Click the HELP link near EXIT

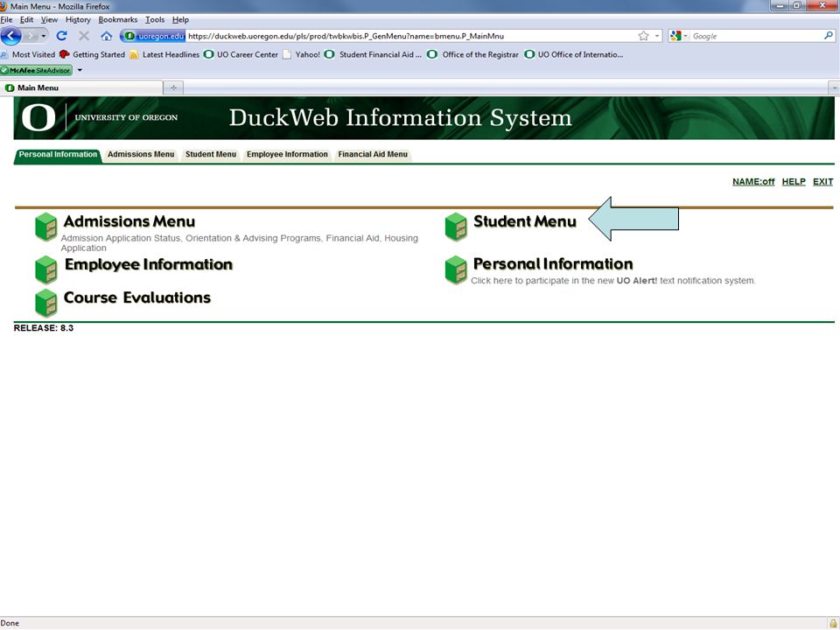tap(794, 182)
